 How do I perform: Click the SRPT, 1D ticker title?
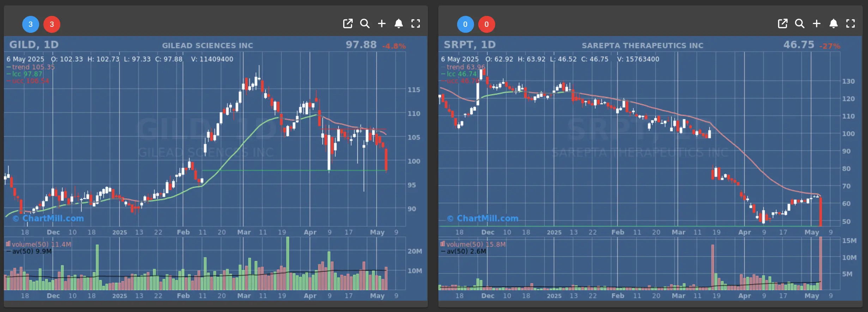[x=470, y=45]
